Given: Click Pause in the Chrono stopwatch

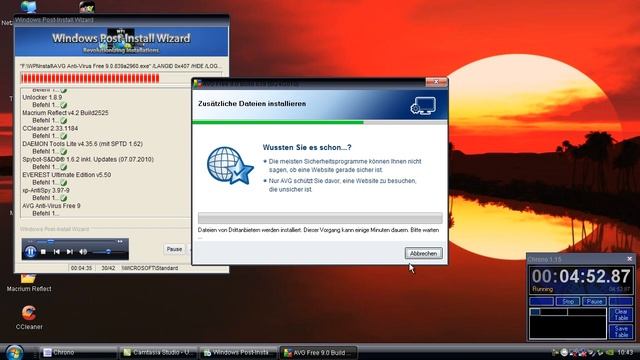Looking at the screenshot, I should pos(594,302).
